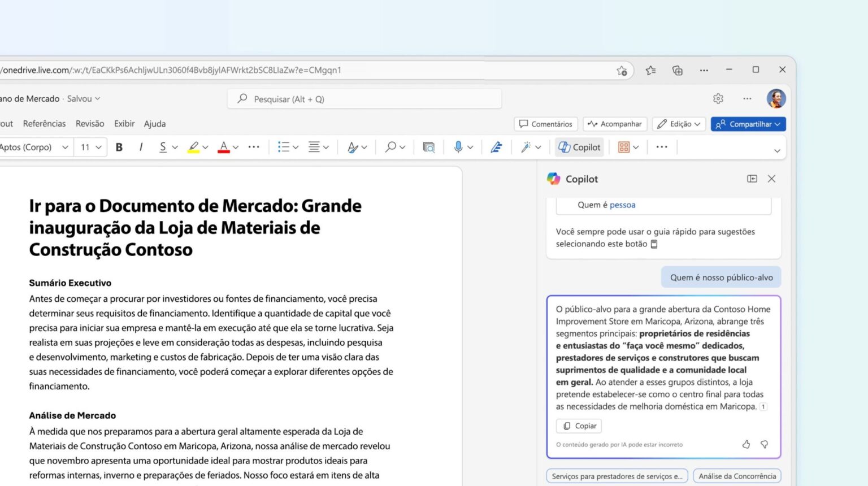868x486 pixels.
Task: Apply red font color
Action: (x=224, y=147)
